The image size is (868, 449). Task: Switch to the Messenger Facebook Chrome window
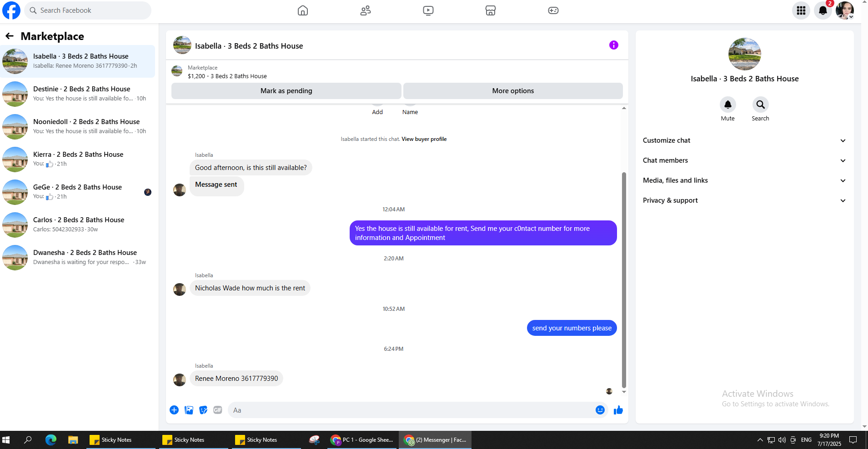click(436, 440)
